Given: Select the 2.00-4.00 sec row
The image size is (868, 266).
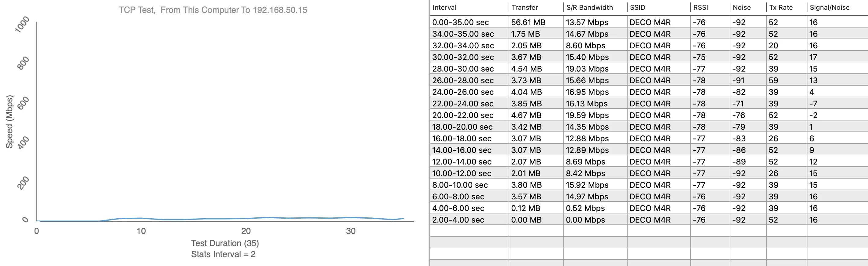Looking at the screenshot, I should (x=458, y=220).
